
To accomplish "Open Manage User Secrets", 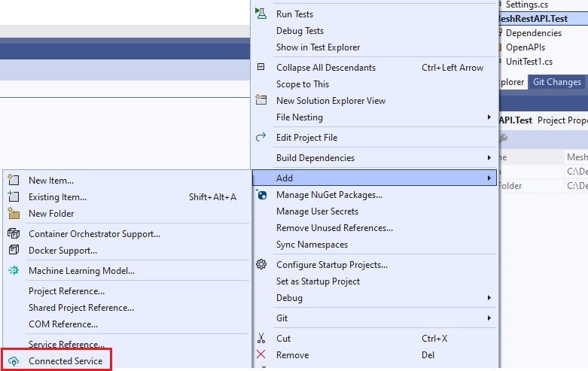I will [317, 211].
